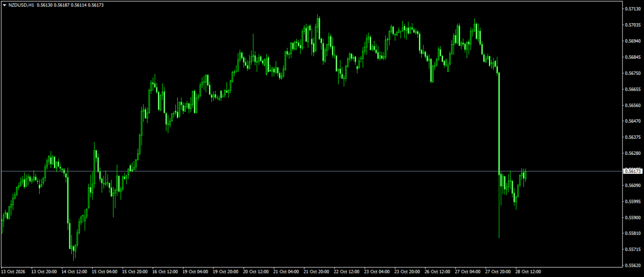Viewport: 644px width, 277px height.
Task: Click the small triangle beside NZDUSD,H1
Action: [5, 5]
